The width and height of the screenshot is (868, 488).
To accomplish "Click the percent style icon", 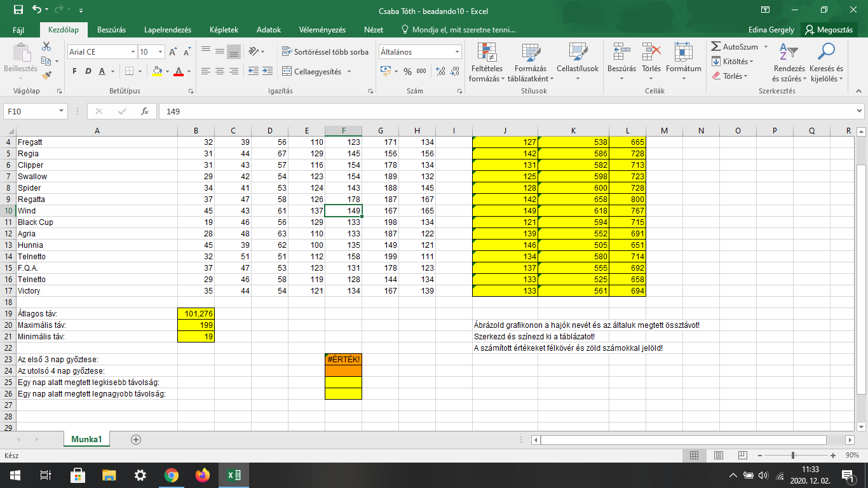I will click(x=407, y=71).
